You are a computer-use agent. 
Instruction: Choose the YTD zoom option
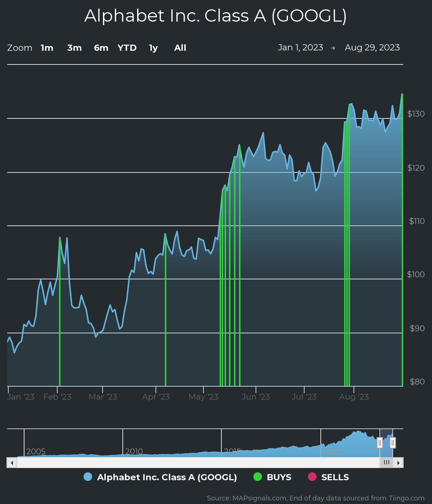(x=127, y=48)
